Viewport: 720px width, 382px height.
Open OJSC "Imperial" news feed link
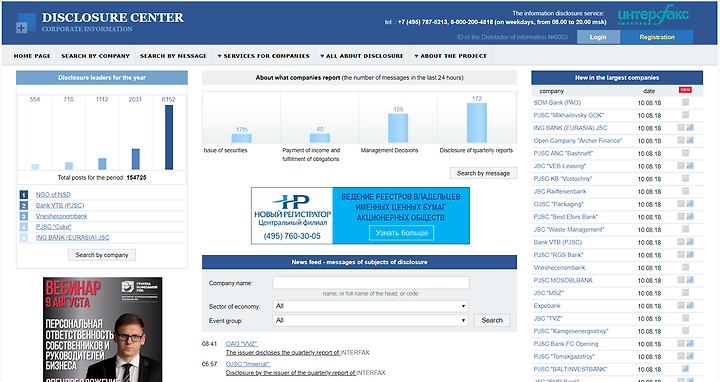[x=248, y=364]
